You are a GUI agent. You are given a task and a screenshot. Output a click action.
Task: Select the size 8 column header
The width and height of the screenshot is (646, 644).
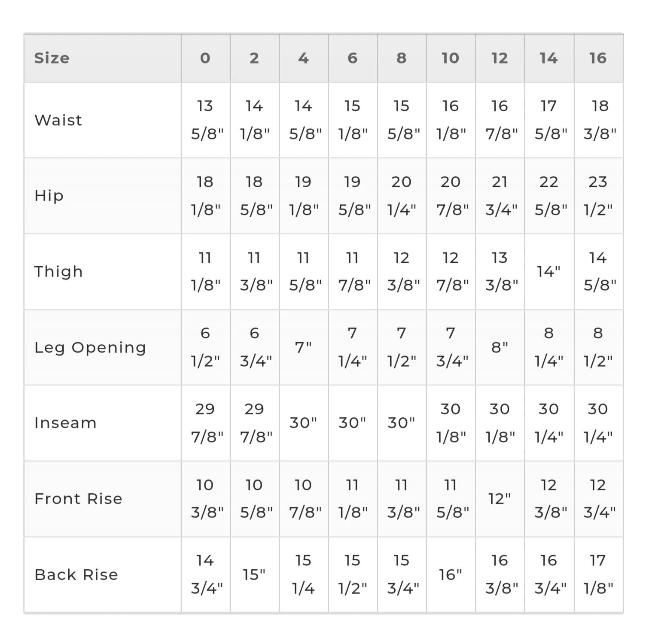[402, 58]
